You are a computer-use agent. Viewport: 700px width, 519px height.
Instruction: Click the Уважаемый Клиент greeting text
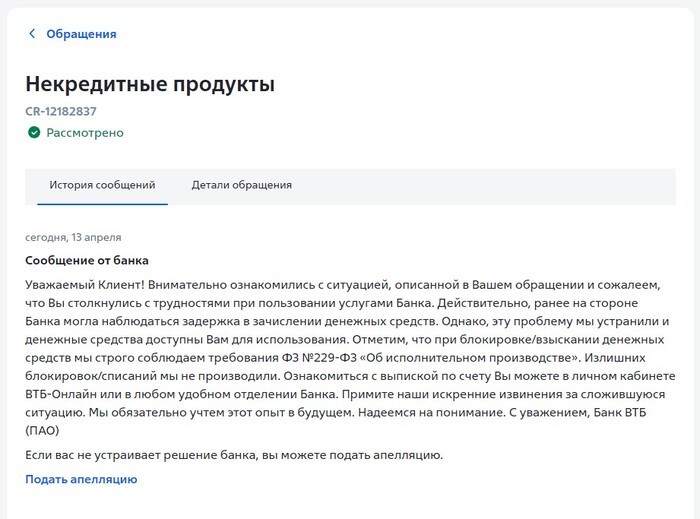86,284
